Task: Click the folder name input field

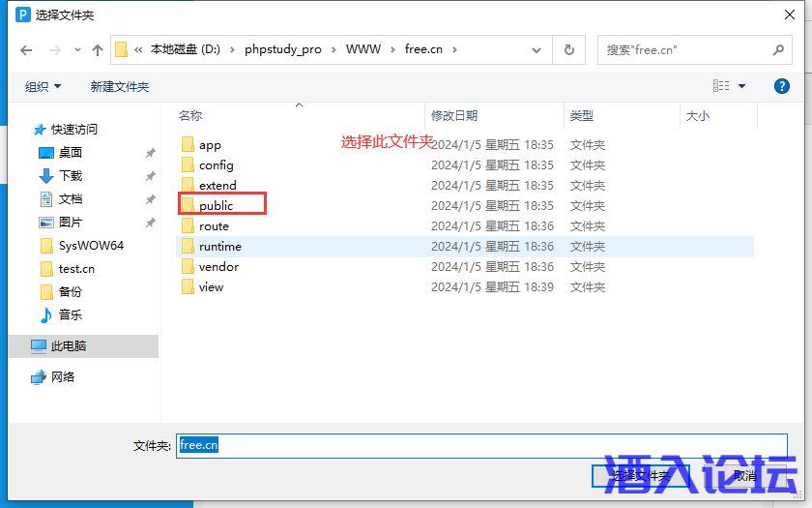Action: pyautogui.click(x=483, y=445)
